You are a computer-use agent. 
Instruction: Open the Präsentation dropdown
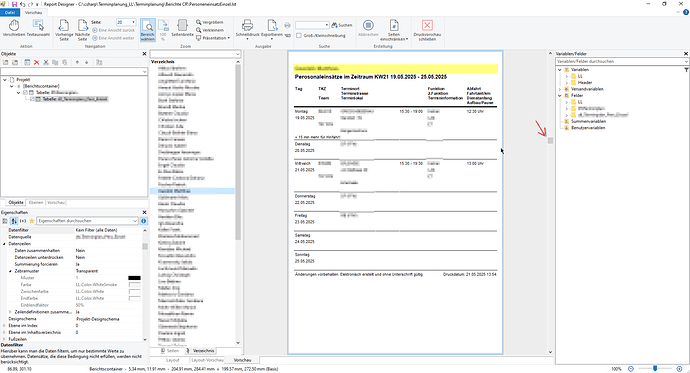213,38
